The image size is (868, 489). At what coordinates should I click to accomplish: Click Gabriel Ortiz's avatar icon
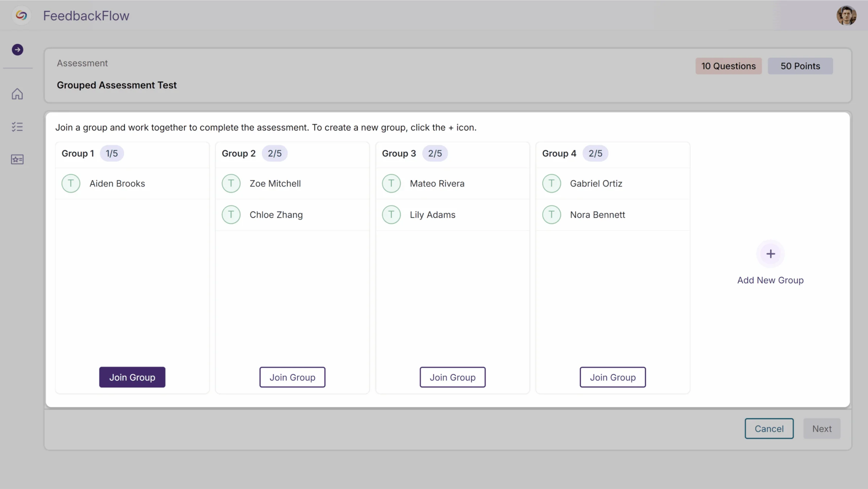tap(551, 184)
